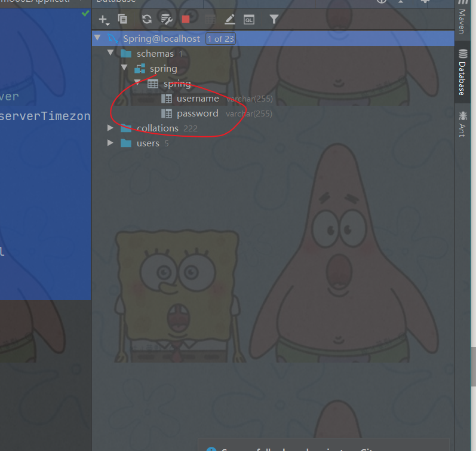The height and width of the screenshot is (451, 476).
Task: Collapse the schemas folder
Action: tap(110, 53)
